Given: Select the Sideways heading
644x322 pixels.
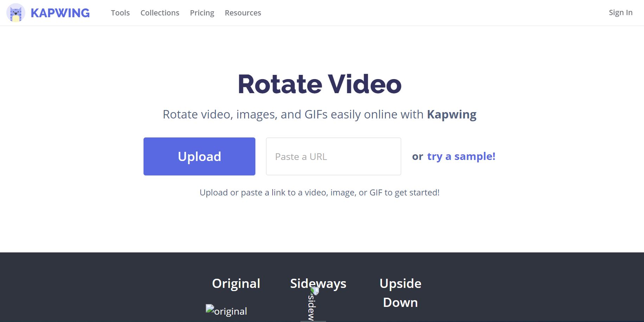Looking at the screenshot, I should tap(318, 283).
